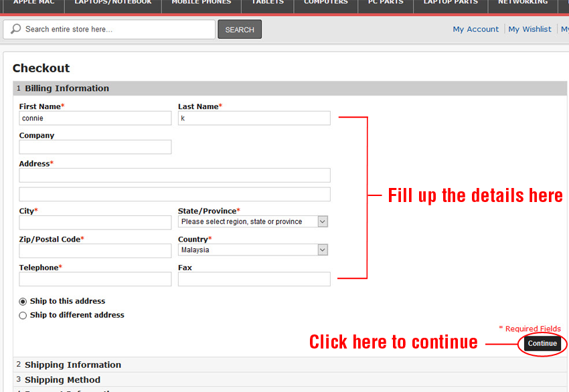
Task: Expand the Shipping Method step
Action: 290,380
